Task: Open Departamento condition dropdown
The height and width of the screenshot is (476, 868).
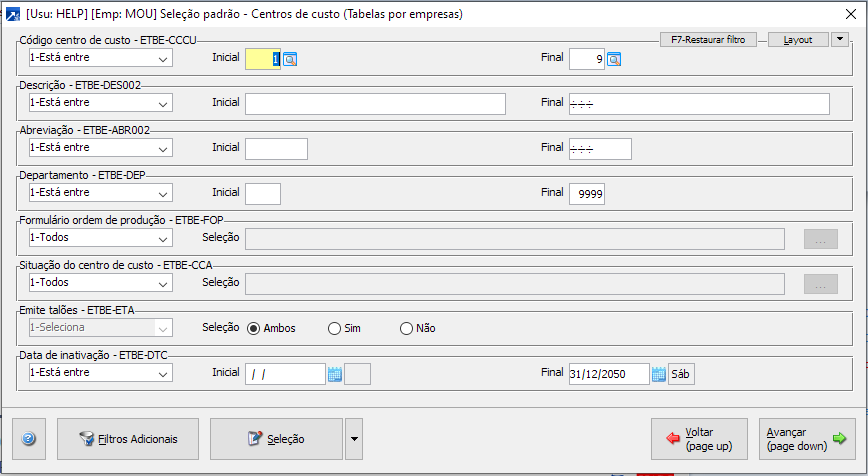Action: pos(101,193)
